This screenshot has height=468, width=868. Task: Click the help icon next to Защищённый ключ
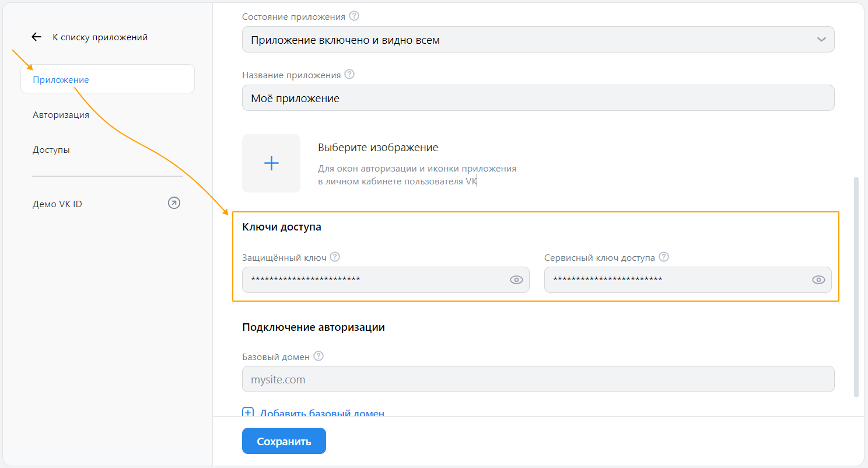(x=334, y=256)
